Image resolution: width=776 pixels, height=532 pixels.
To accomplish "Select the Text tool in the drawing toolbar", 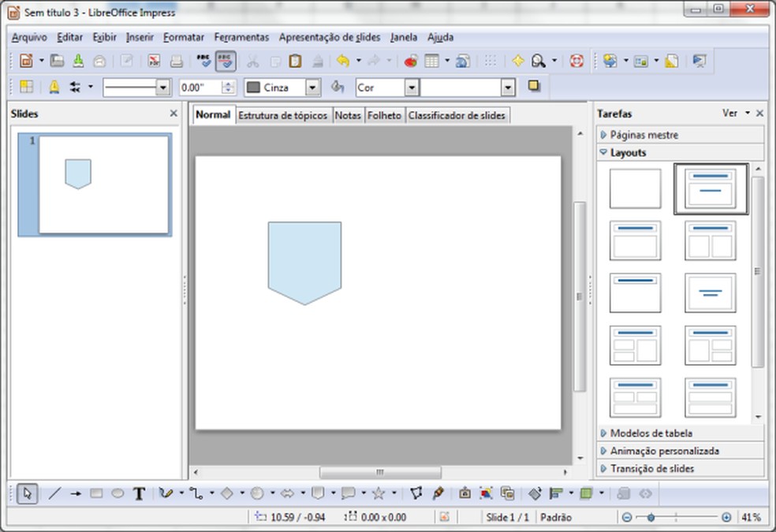I will pos(139,493).
